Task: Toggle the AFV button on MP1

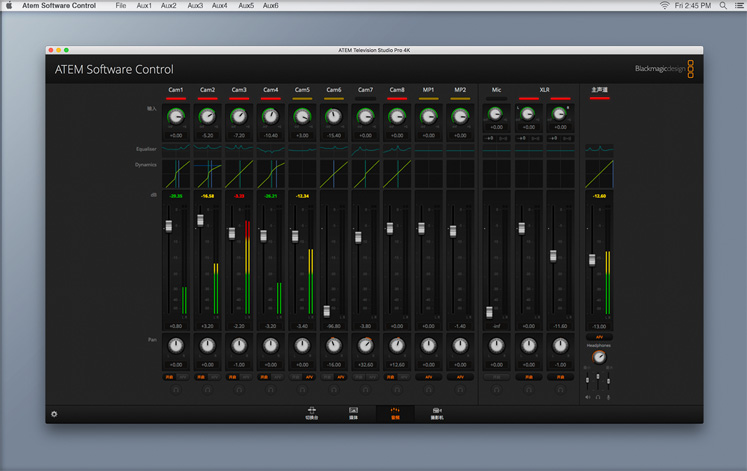Action: 428,377
